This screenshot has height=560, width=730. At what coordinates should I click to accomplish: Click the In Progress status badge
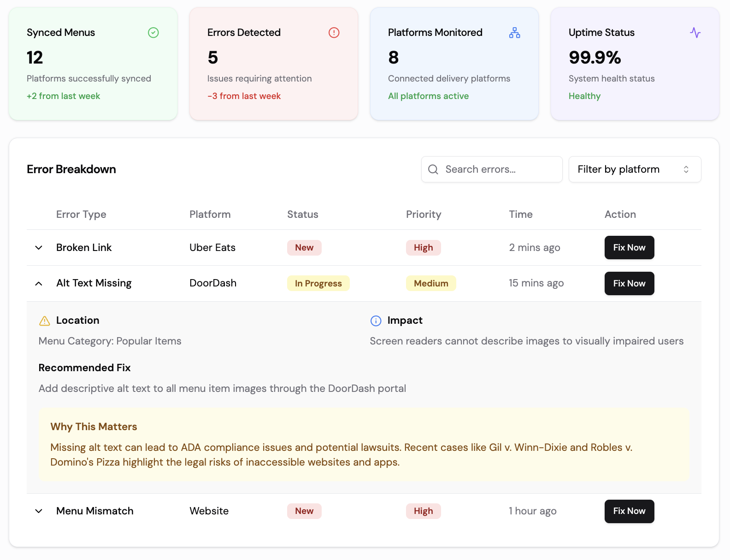click(x=318, y=283)
